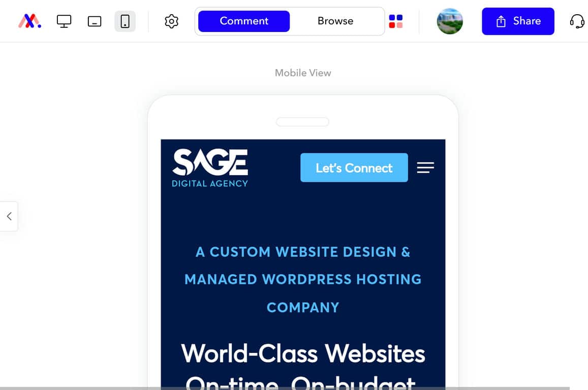This screenshot has width=588, height=390.
Task: Click the horizontal scrollbar at bottom
Action: pyautogui.click(x=285, y=388)
